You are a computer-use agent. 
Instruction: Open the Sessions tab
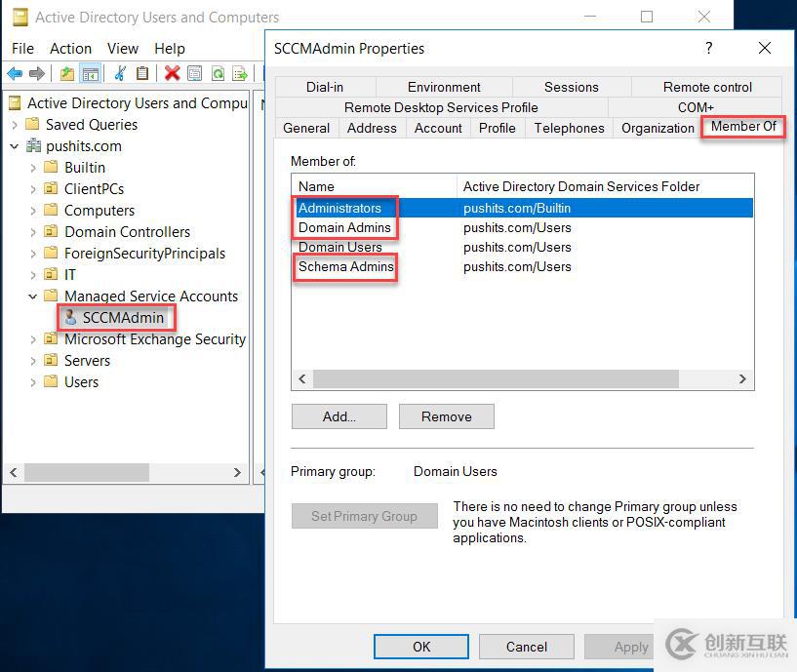tap(572, 87)
